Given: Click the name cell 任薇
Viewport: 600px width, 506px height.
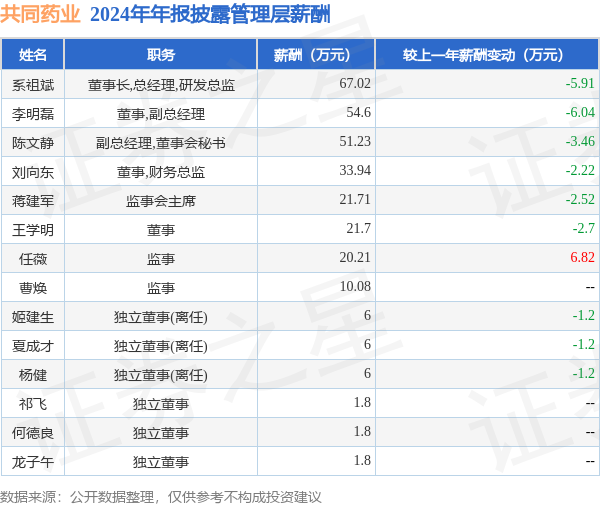Looking at the screenshot, I should click(x=33, y=259).
